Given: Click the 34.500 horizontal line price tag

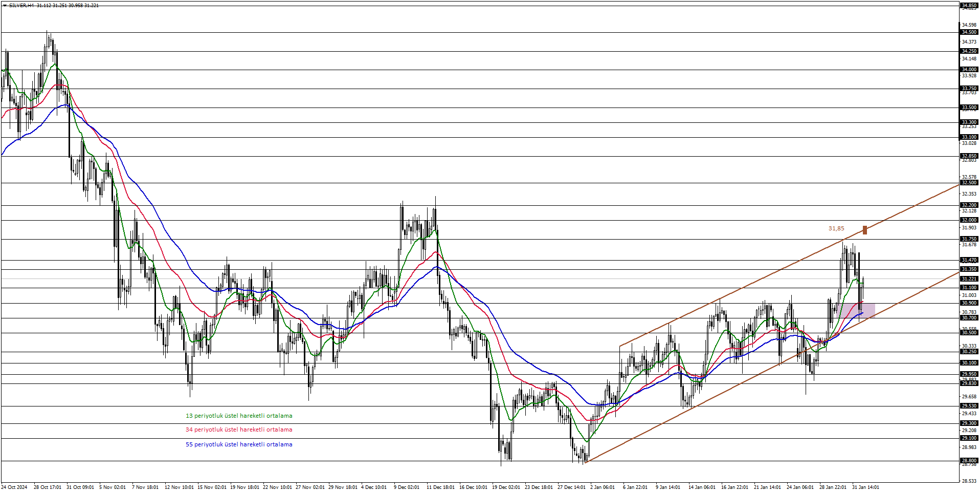Looking at the screenshot, I should [969, 32].
